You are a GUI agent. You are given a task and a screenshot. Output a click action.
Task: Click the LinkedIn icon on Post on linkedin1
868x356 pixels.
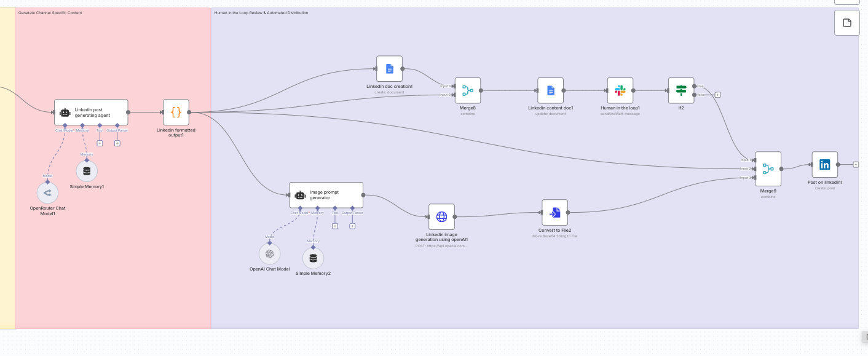[x=825, y=164]
